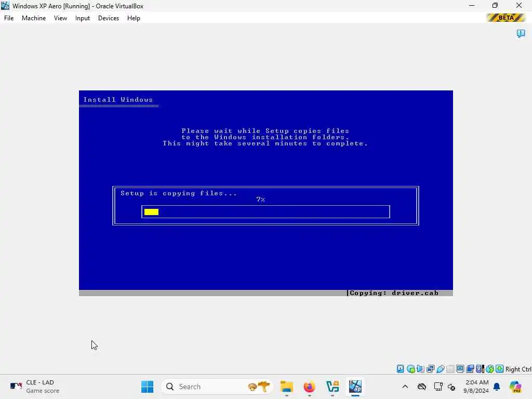Click the 'Copying: driver.cab' status text
The width and height of the screenshot is (532, 399).
(x=394, y=293)
